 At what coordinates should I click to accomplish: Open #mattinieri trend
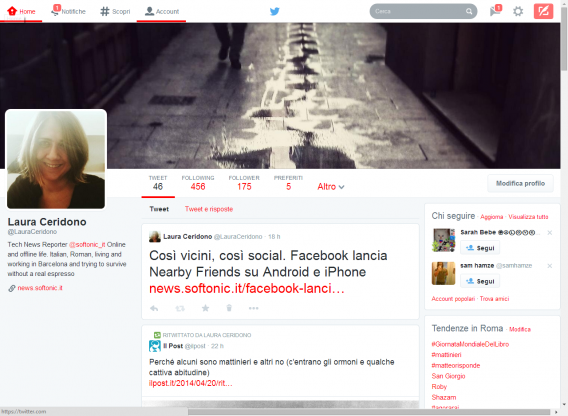pyautogui.click(x=446, y=355)
